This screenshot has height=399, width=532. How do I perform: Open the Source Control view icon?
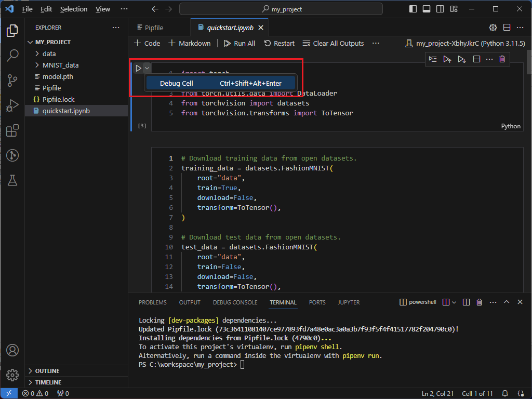(12, 81)
